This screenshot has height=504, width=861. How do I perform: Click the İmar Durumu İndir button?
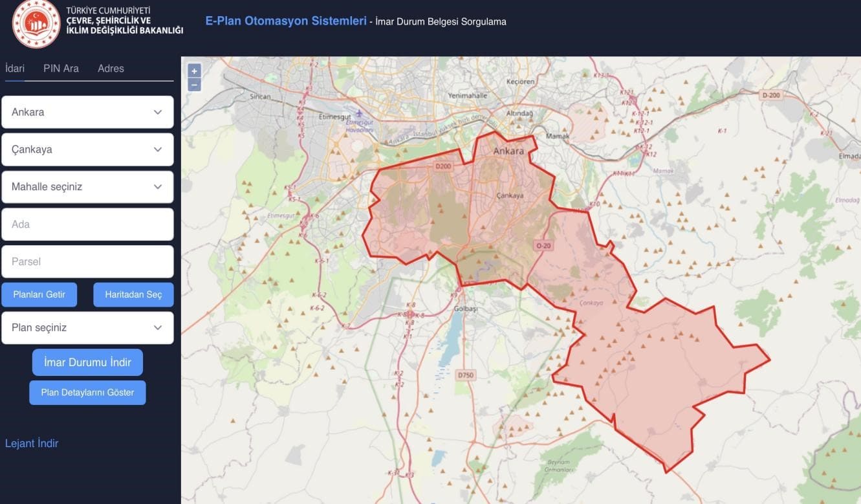(x=87, y=362)
